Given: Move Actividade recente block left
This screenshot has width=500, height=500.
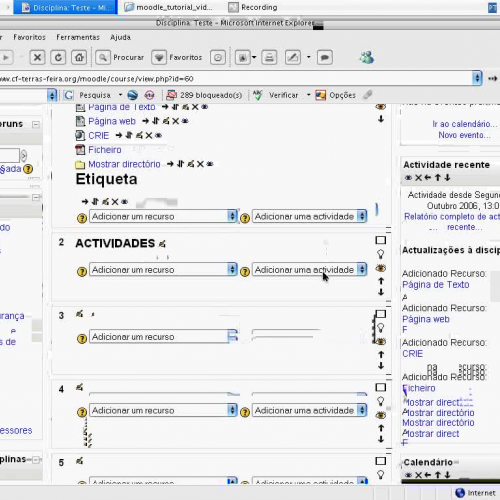Looking at the screenshot, I should click(x=428, y=178).
